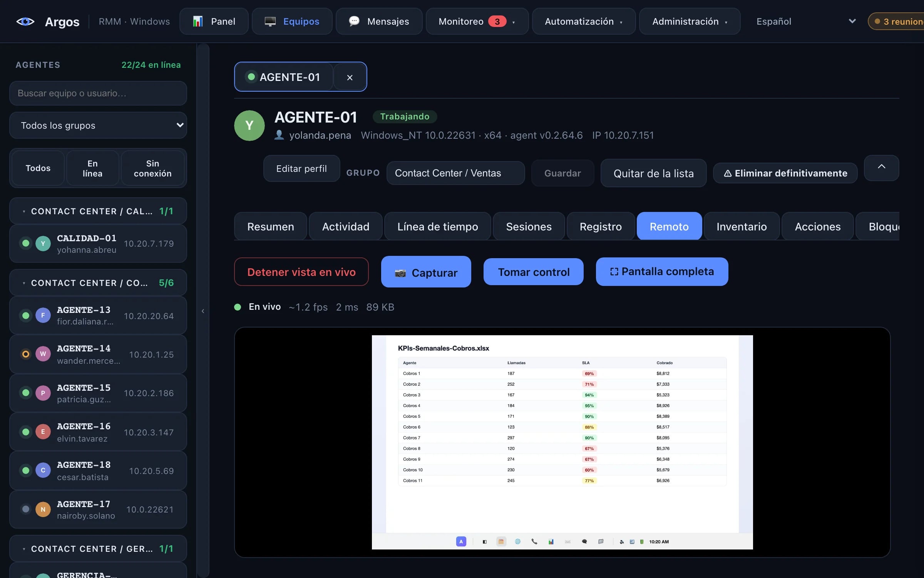
Task: Switch to the Inventario tab
Action: [742, 226]
